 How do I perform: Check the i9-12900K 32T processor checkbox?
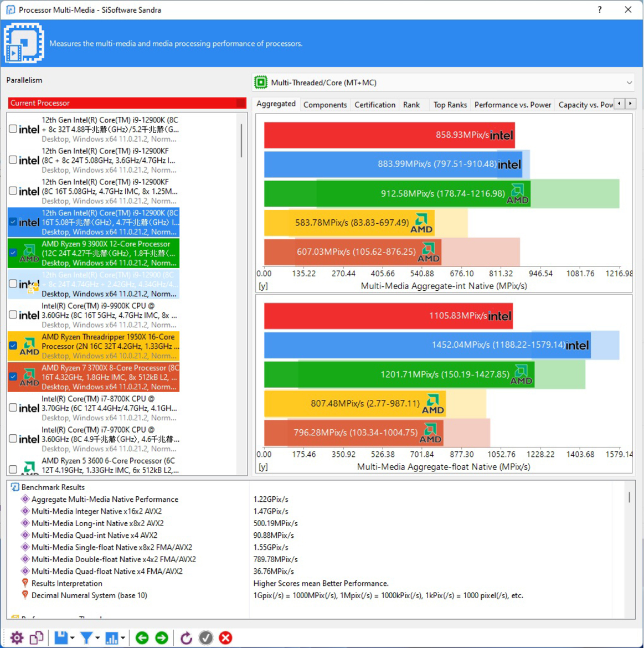(13, 128)
